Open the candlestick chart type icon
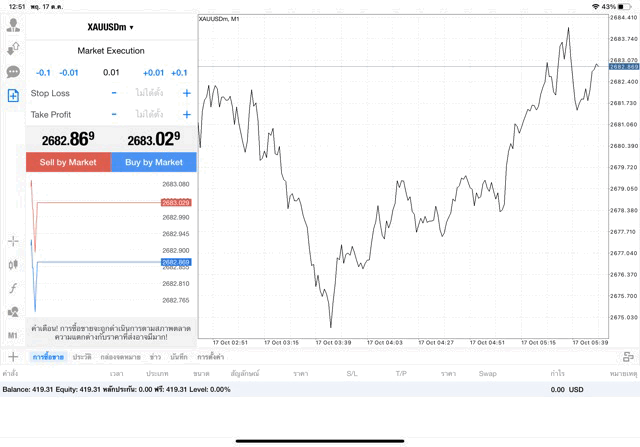640x447 pixels. (13, 265)
